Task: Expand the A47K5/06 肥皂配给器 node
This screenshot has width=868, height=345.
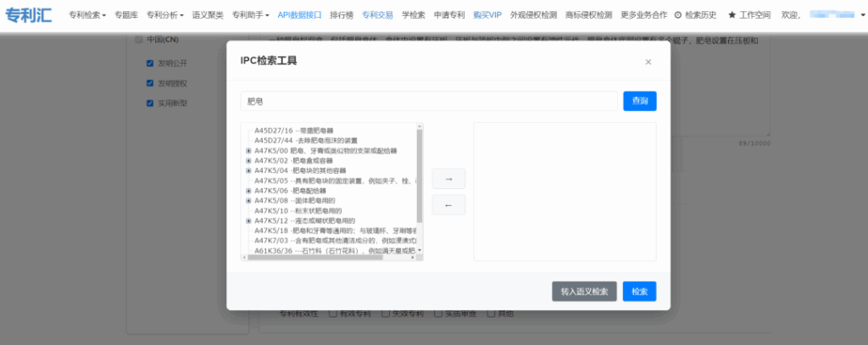Action: (248, 191)
